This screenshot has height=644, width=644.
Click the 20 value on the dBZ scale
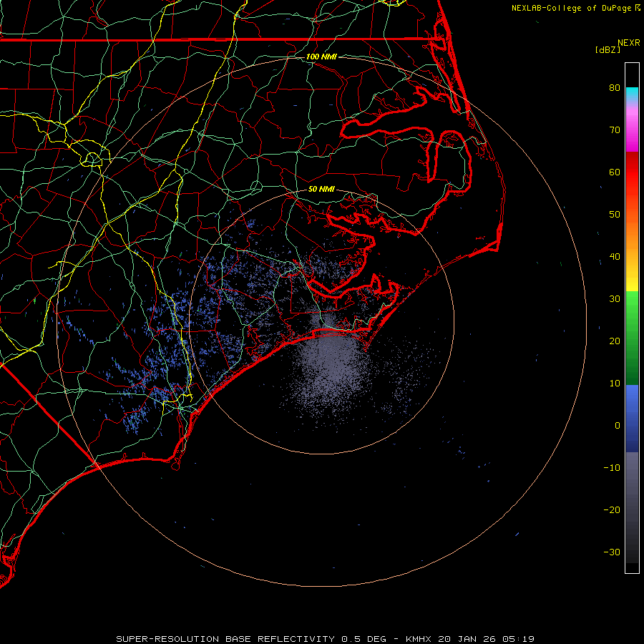point(615,341)
